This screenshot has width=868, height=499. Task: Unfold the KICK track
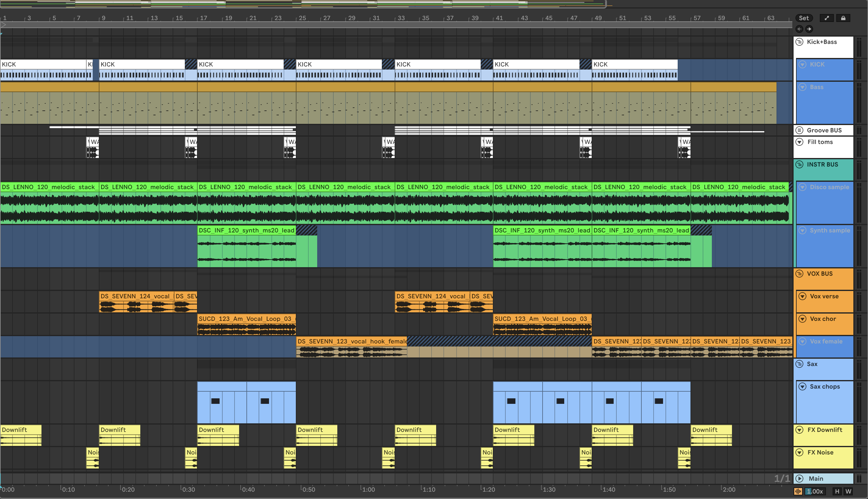[x=802, y=64]
